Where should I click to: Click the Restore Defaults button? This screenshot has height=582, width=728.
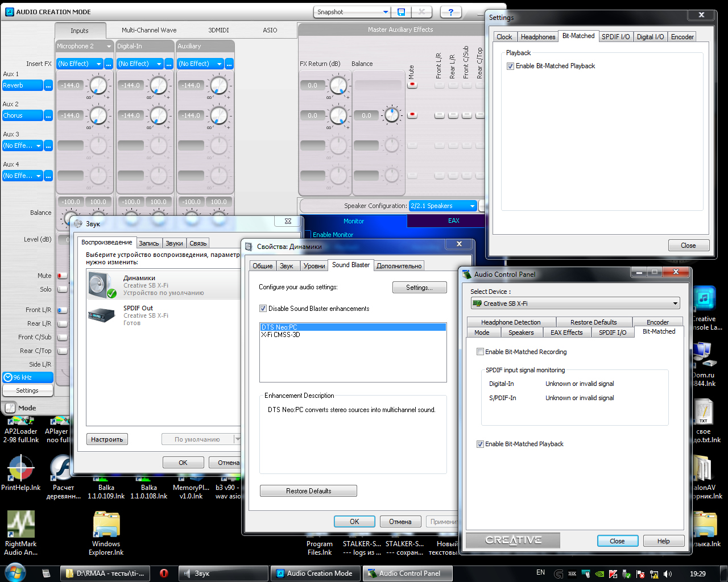point(308,491)
